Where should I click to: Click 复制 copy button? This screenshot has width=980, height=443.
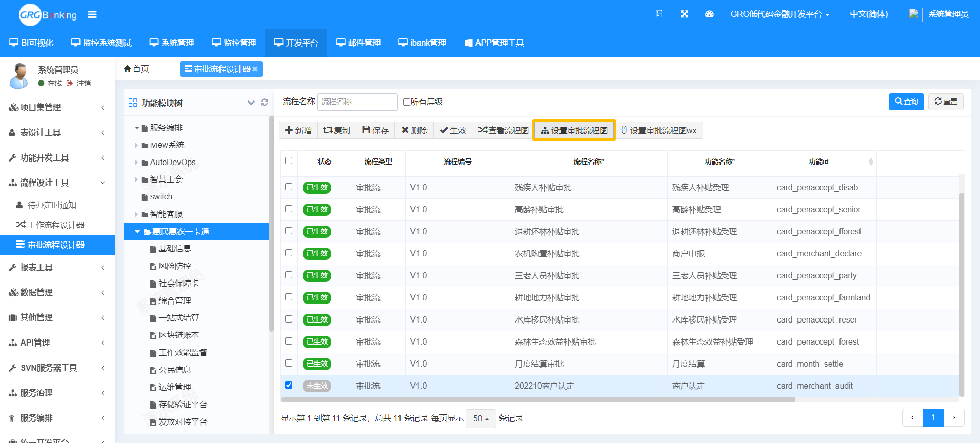coord(336,130)
